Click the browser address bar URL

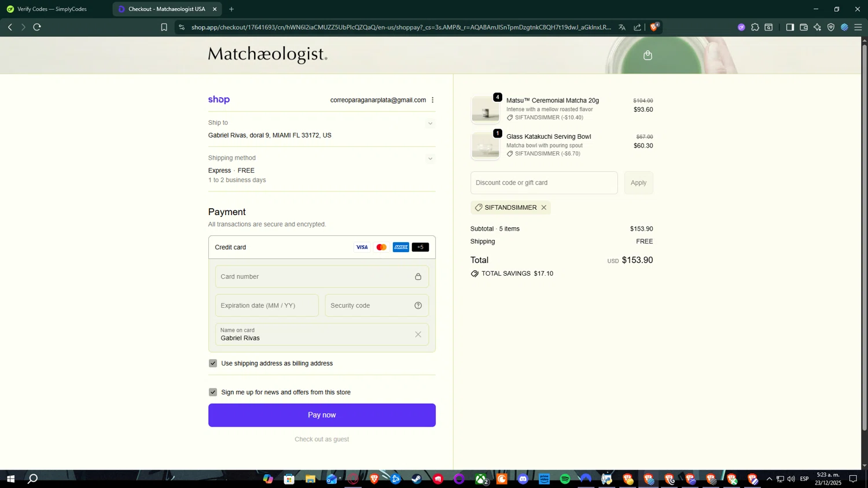click(401, 27)
